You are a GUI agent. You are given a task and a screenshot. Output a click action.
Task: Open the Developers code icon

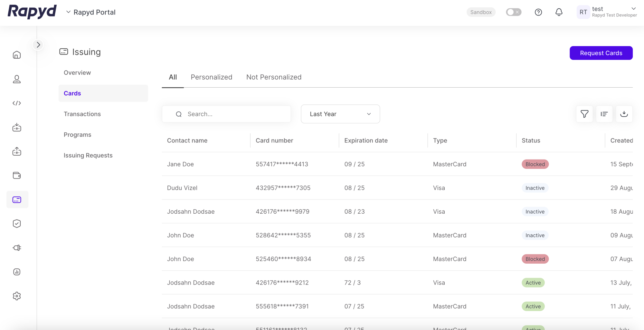pos(17,103)
